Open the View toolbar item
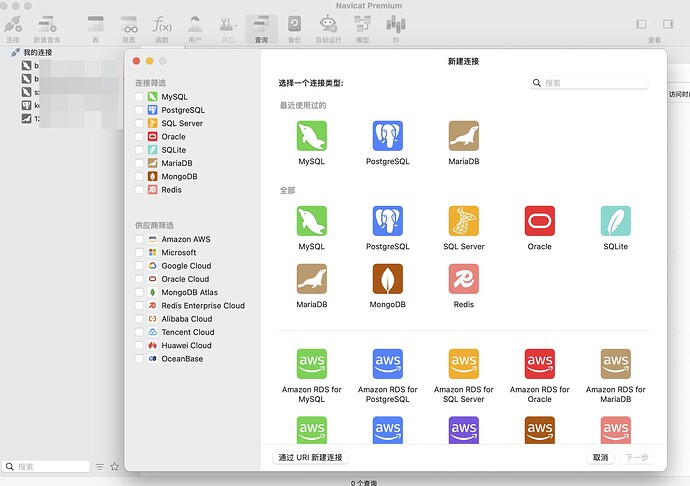Image resolution: width=690 pixels, height=486 pixels. 129,29
